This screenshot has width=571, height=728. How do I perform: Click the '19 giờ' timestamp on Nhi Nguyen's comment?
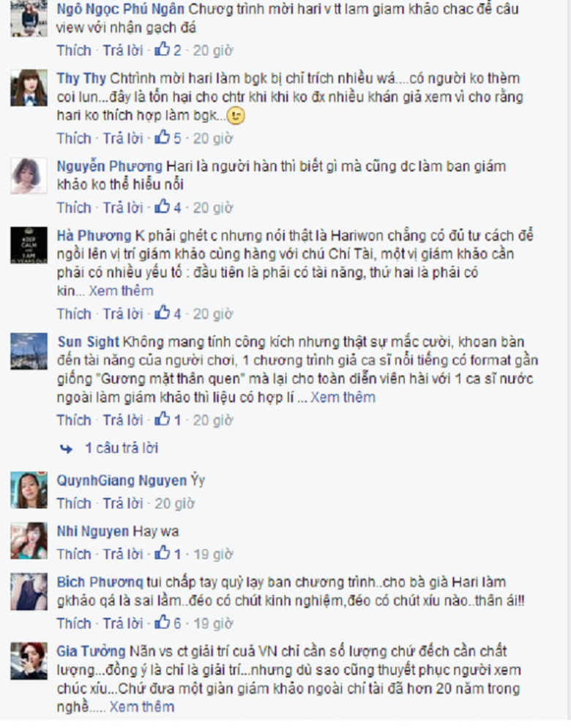pyautogui.click(x=213, y=554)
